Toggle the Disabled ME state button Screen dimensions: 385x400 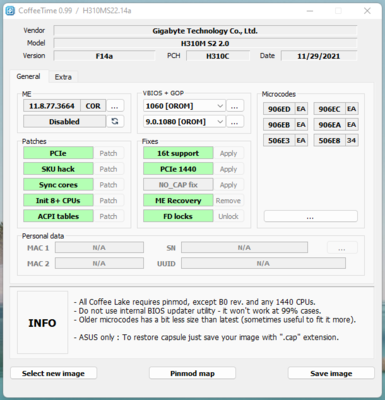[x=64, y=121]
